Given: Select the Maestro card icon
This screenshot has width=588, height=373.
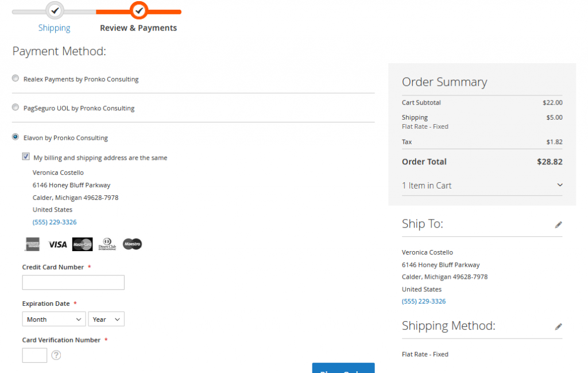Looking at the screenshot, I should click(x=131, y=244).
